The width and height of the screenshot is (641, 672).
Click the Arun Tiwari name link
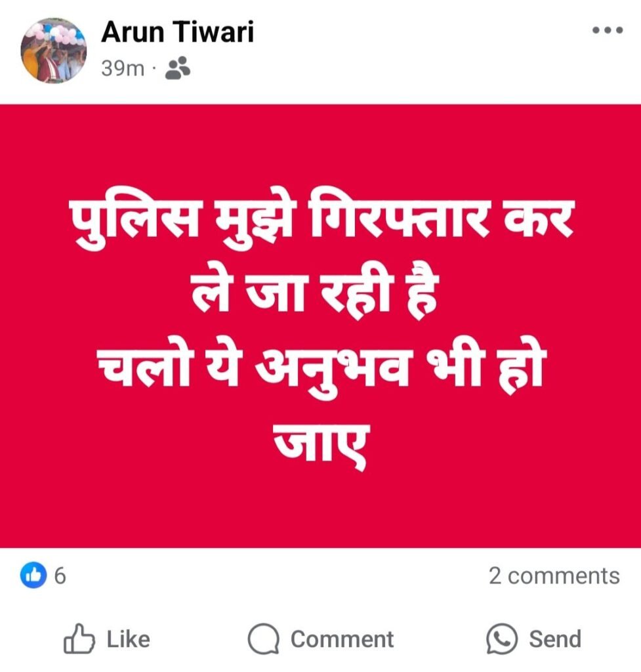(x=177, y=31)
